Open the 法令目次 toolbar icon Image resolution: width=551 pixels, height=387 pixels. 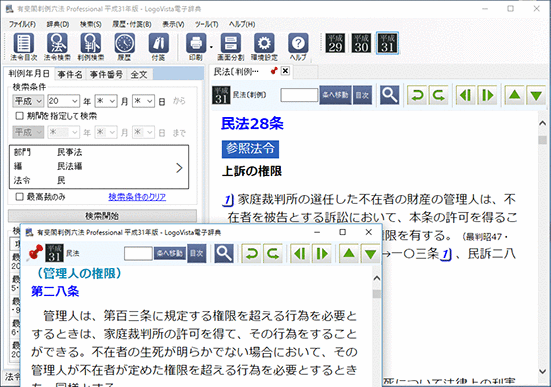24,46
